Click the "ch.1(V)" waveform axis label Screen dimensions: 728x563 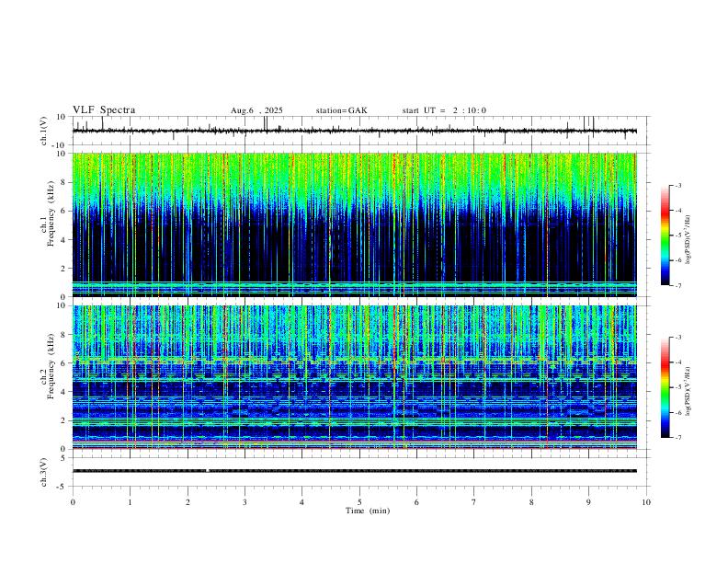pos(44,131)
